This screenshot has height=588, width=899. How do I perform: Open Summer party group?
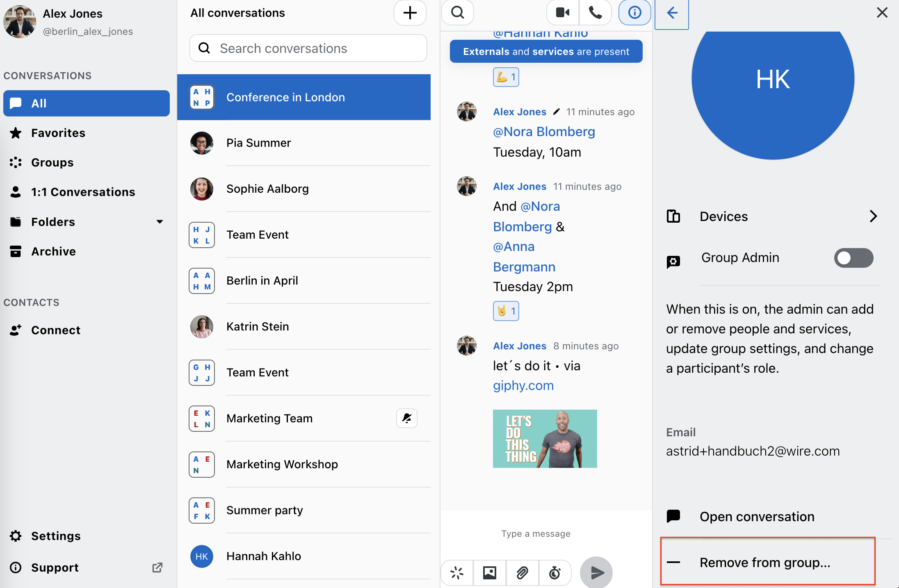304,511
